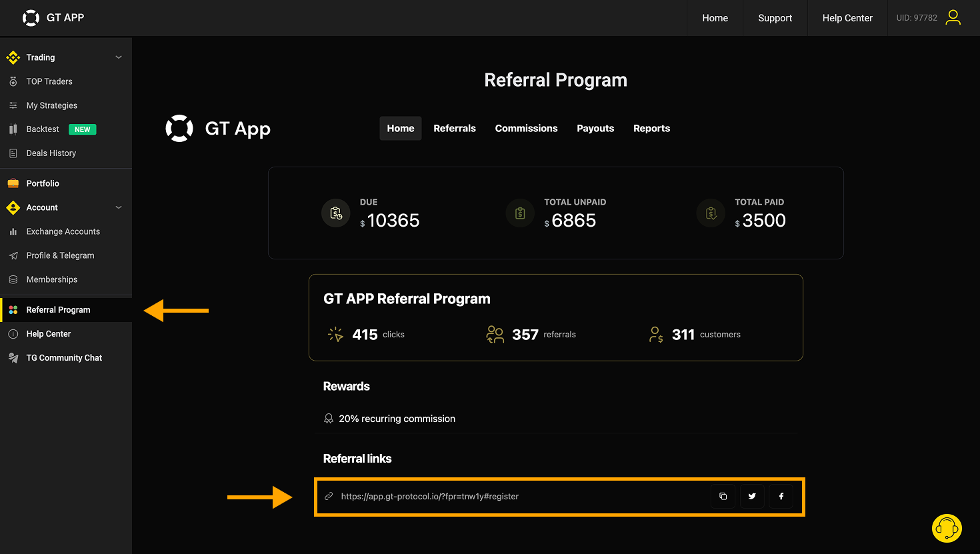
Task: Open Help Center in top navigation
Action: pos(847,18)
